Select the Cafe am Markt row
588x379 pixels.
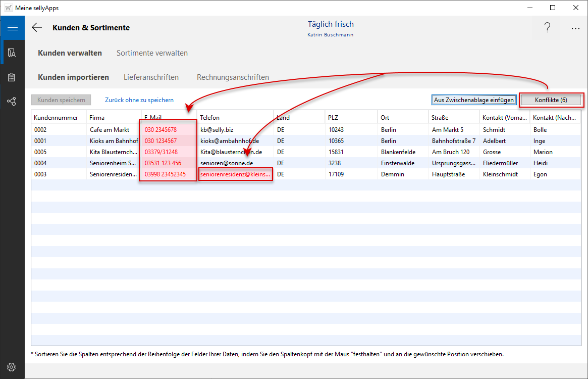(x=110, y=130)
